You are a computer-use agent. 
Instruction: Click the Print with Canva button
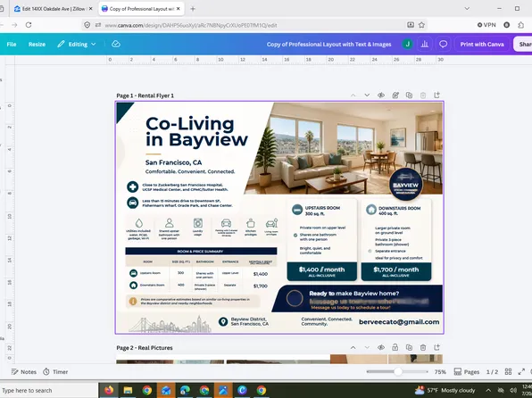click(x=482, y=44)
